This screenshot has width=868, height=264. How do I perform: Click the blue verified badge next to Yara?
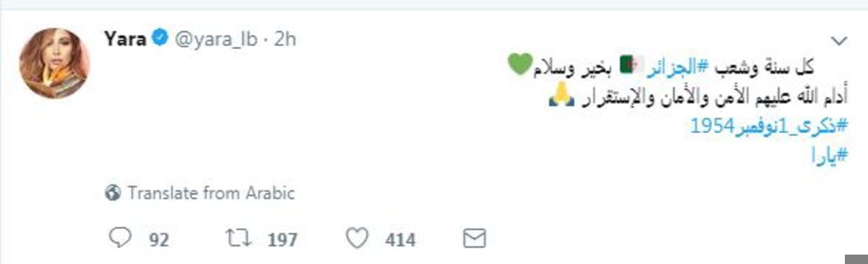click(x=161, y=41)
